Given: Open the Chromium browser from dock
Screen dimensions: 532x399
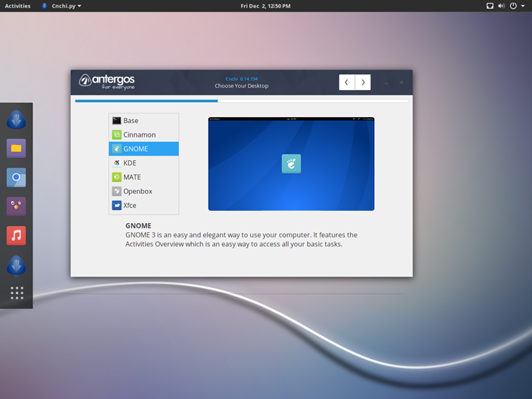Looking at the screenshot, I should tap(17, 178).
